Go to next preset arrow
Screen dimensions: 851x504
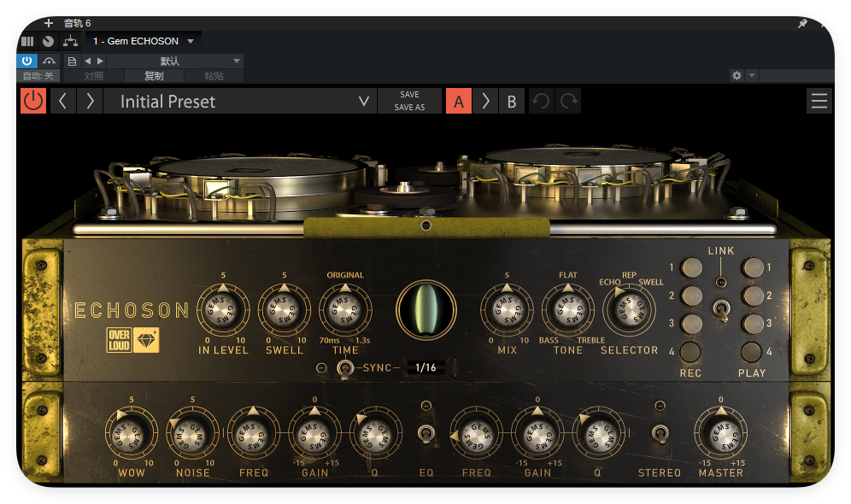pyautogui.click(x=90, y=101)
